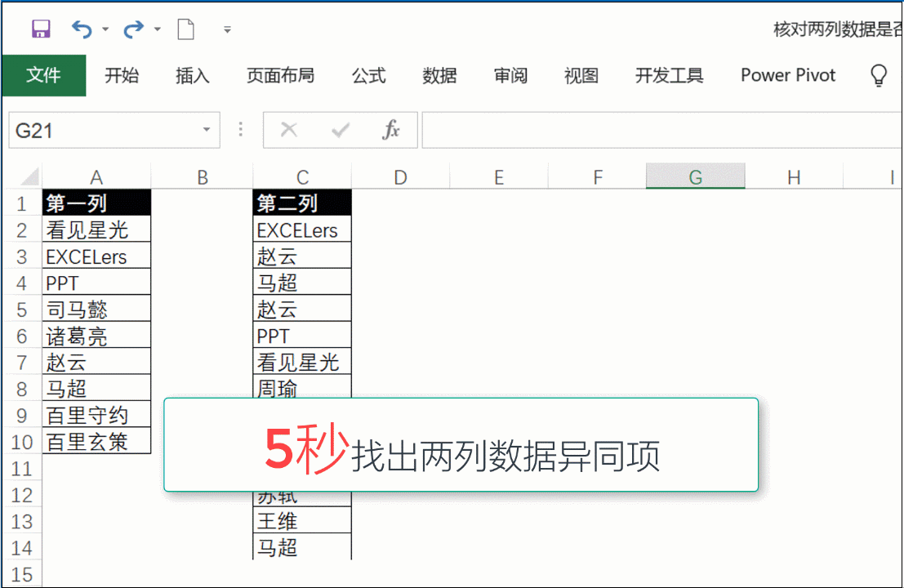The height and width of the screenshot is (588, 904).
Task: Select column G header
Action: (x=695, y=177)
